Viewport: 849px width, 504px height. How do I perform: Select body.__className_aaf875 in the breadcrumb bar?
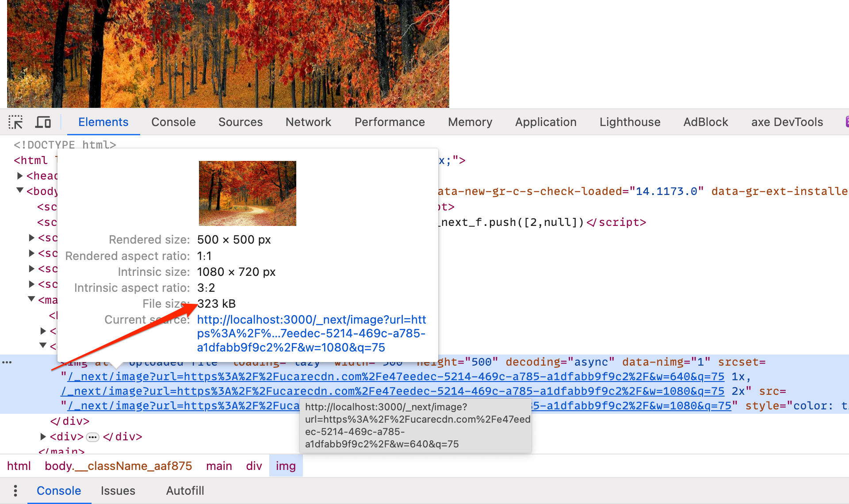119,466
